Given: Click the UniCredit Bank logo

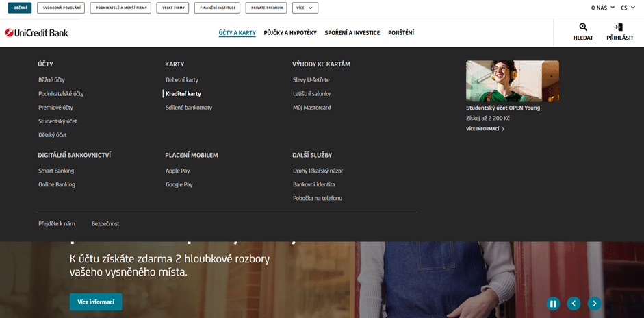Looking at the screenshot, I should (x=37, y=33).
